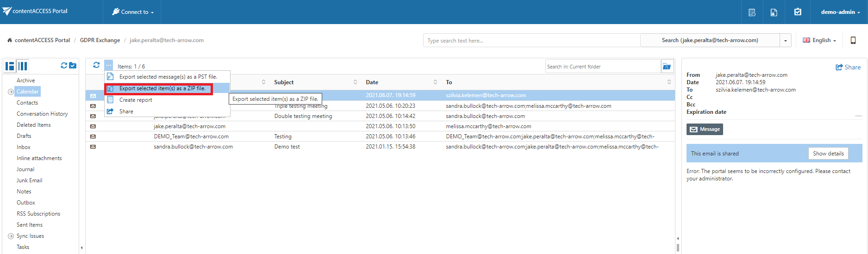
Task: Click the Share icon in preview pane
Action: coord(848,67)
